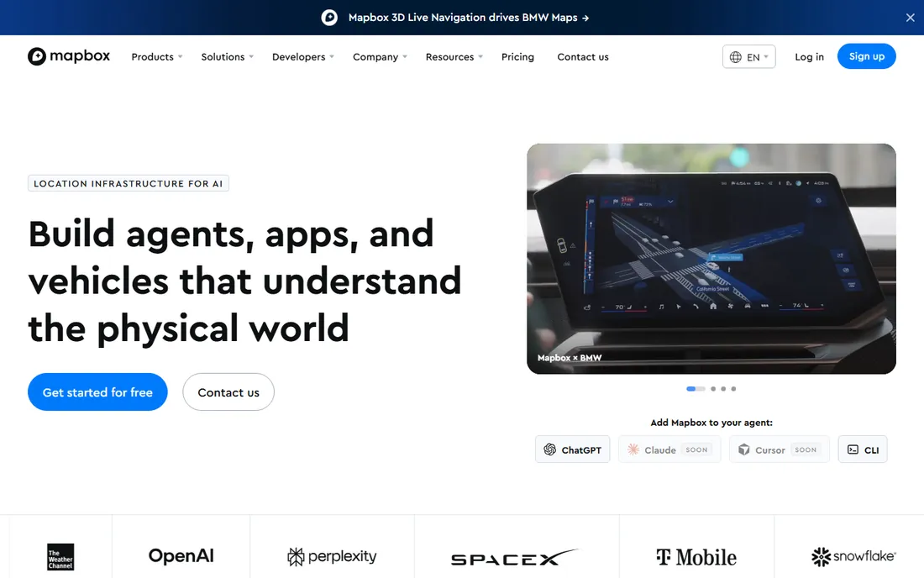924x578 pixels.
Task: Click Get started for free
Action: point(97,391)
